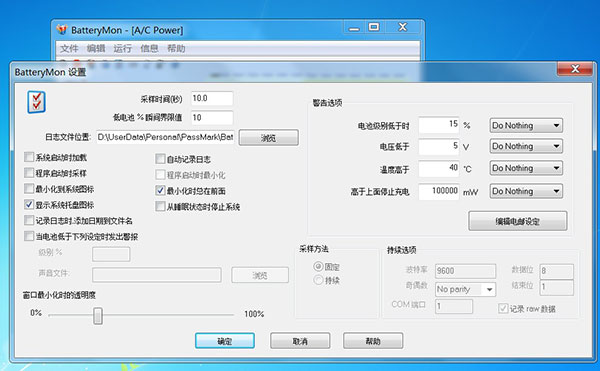Click 浏览 button next to log file path
This screenshot has height=371, width=600.
269,138
